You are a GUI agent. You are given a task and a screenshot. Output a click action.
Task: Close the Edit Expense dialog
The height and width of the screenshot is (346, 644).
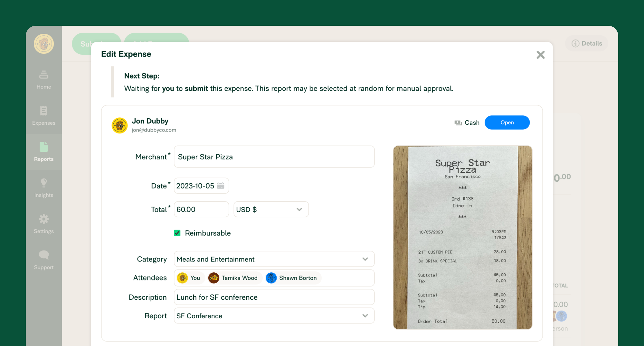tap(541, 55)
